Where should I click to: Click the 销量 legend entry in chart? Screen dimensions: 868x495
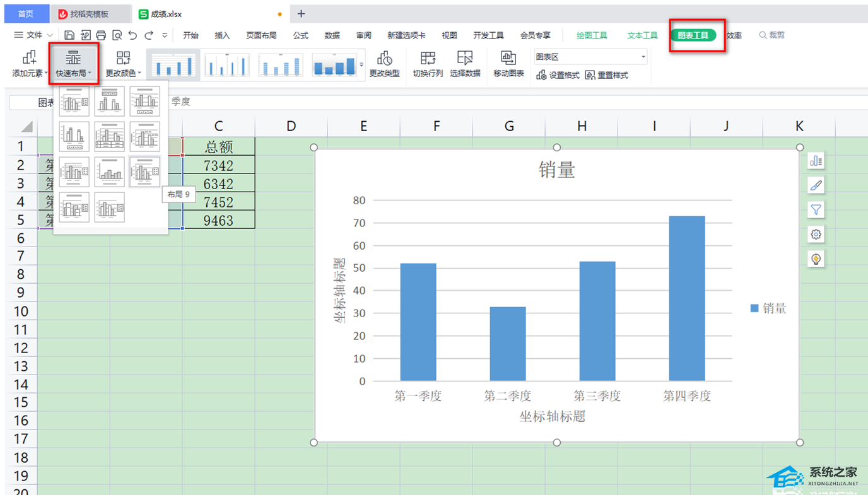point(768,308)
